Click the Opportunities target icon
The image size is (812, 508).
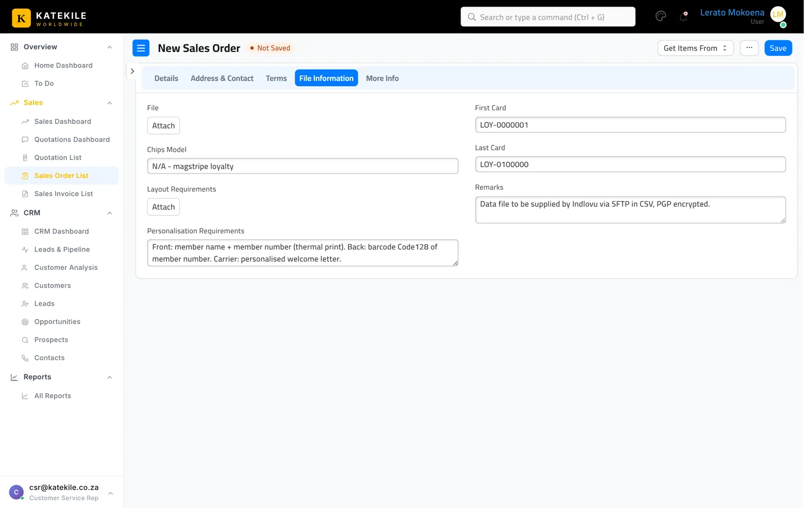(x=25, y=322)
